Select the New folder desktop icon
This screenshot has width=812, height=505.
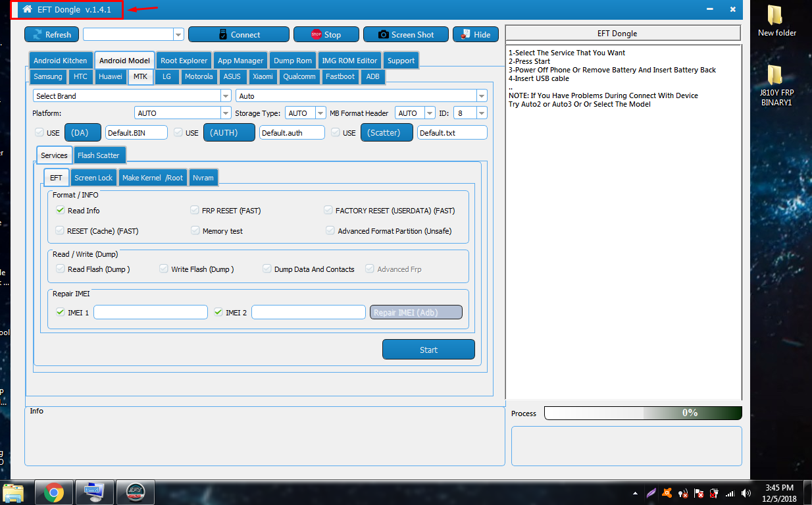click(x=776, y=20)
